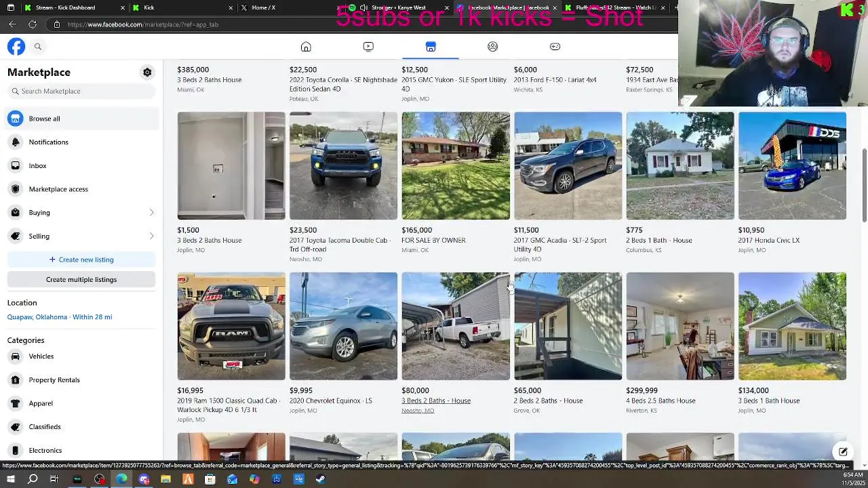Image resolution: width=868 pixels, height=488 pixels.
Task: Select Vehicles category
Action: pos(81,357)
